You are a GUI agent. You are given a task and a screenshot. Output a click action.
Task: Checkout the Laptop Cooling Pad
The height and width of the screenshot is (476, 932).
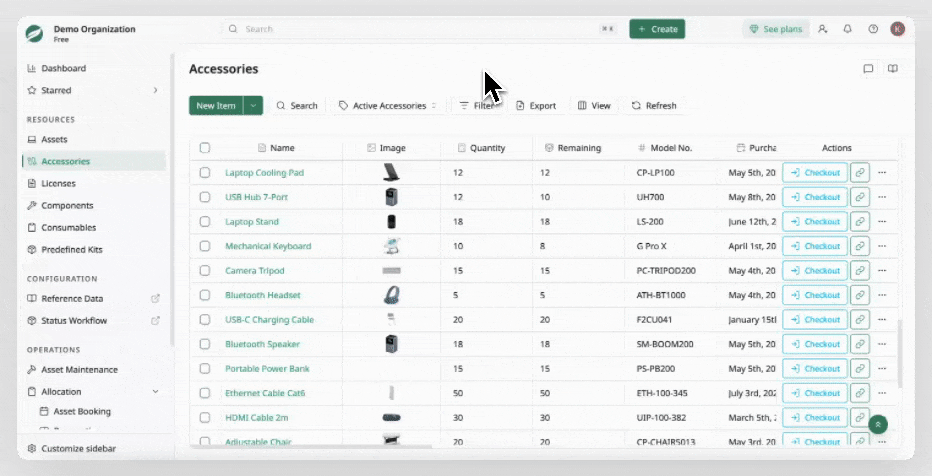tap(815, 172)
